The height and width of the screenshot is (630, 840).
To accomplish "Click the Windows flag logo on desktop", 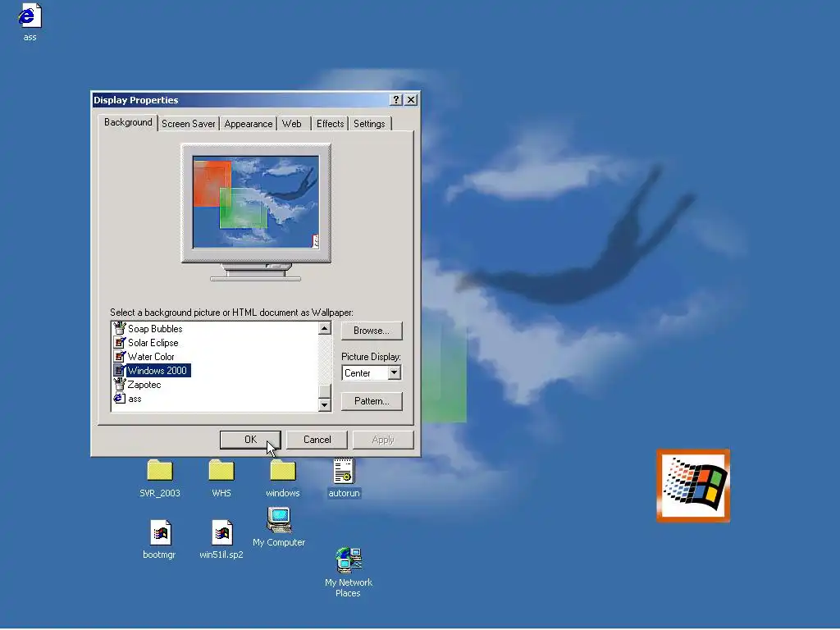I will click(693, 486).
